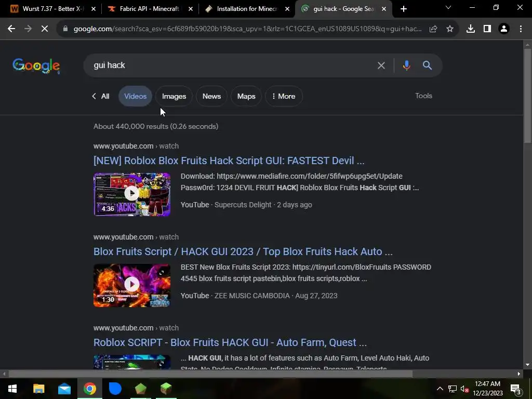532x399 pixels.
Task: Open the Chrome profile avatar
Action: (504, 29)
